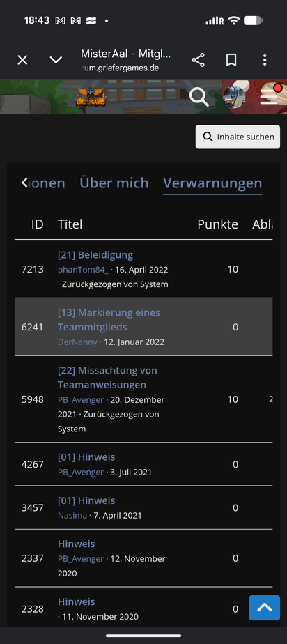
Task: Open the hamburger menu with notification dot
Action: (270, 95)
